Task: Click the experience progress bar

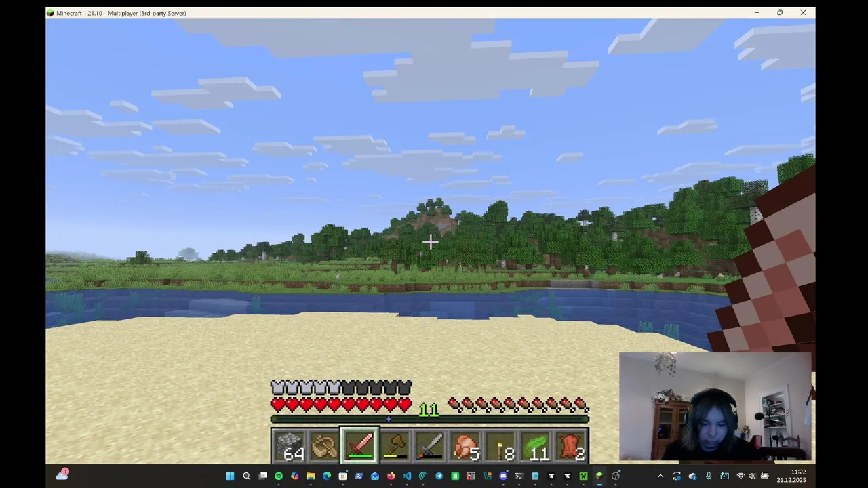Action: tap(430, 420)
